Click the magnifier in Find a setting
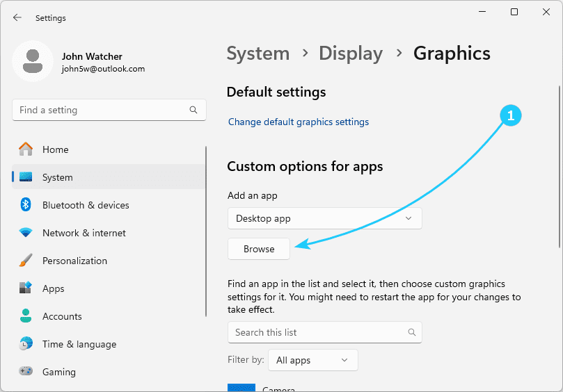 pyautogui.click(x=193, y=110)
